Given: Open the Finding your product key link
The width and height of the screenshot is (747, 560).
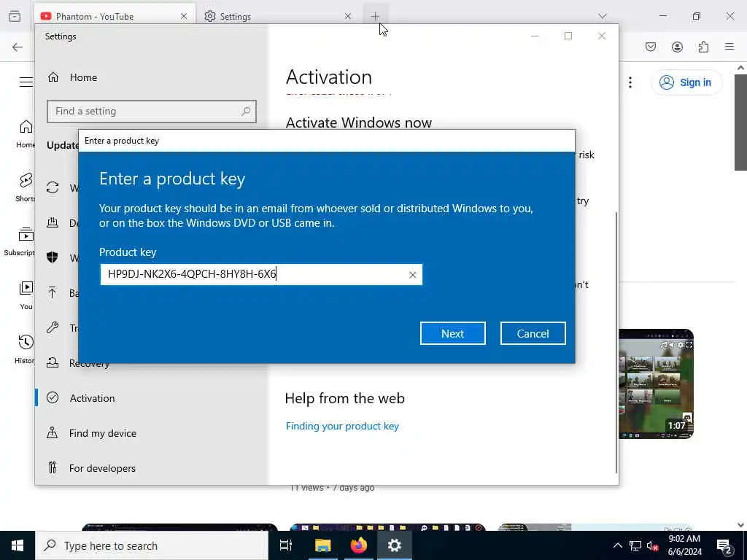Looking at the screenshot, I should point(342,426).
